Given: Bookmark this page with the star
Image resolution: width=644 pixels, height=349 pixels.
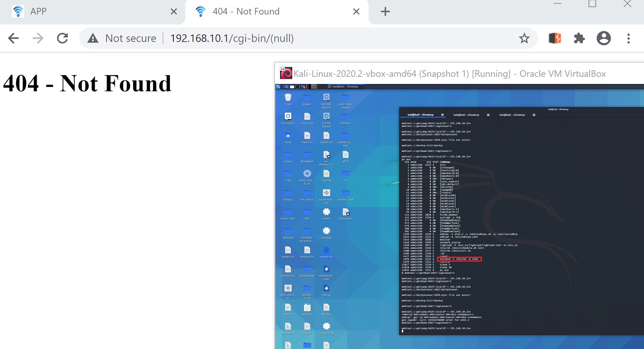Looking at the screenshot, I should [x=524, y=38].
